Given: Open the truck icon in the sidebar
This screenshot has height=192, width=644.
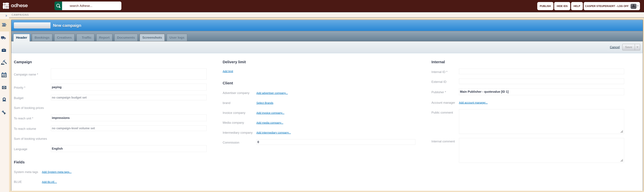Looking at the screenshot, I should 4,38.
